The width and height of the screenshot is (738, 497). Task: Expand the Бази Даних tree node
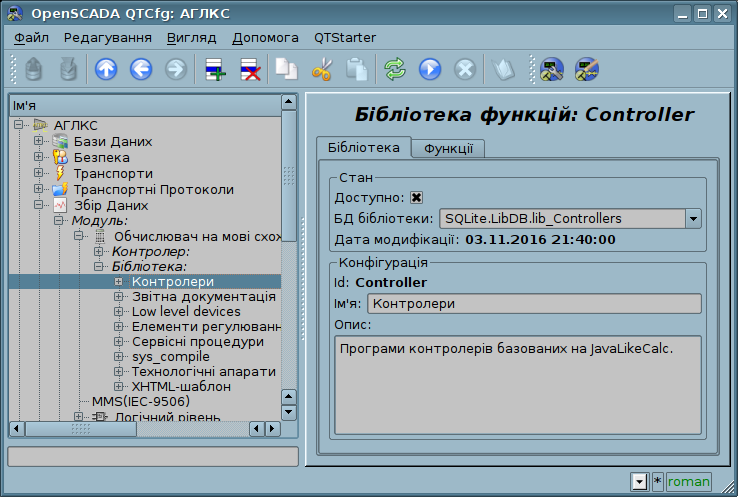click(x=39, y=141)
